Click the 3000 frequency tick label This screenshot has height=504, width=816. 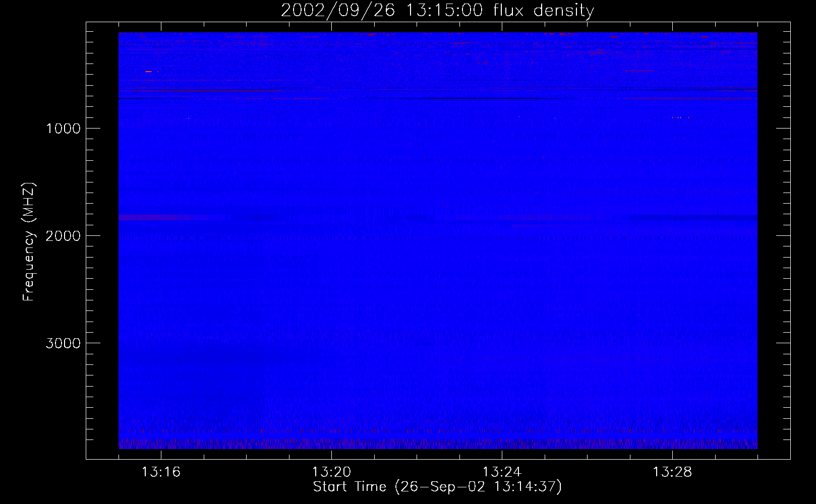pos(63,343)
